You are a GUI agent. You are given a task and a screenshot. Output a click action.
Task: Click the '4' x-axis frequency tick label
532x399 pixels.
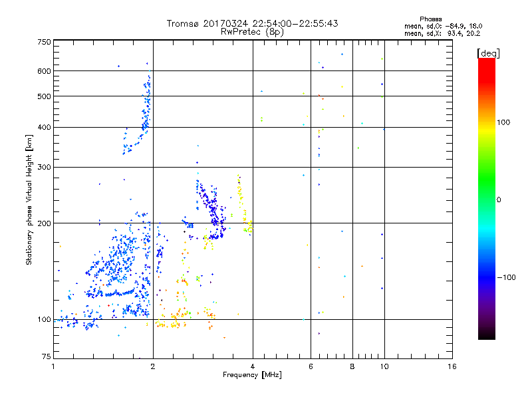pyautogui.click(x=253, y=367)
